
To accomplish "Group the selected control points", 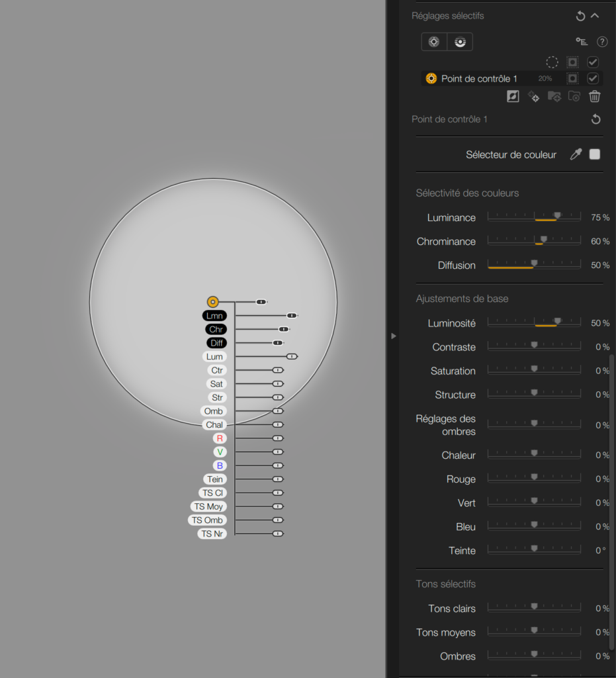I will point(554,97).
